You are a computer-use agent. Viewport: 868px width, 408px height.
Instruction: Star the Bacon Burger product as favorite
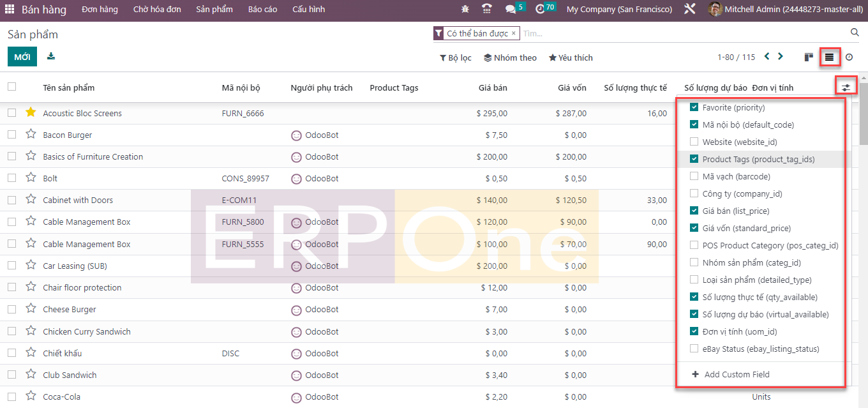click(x=31, y=135)
